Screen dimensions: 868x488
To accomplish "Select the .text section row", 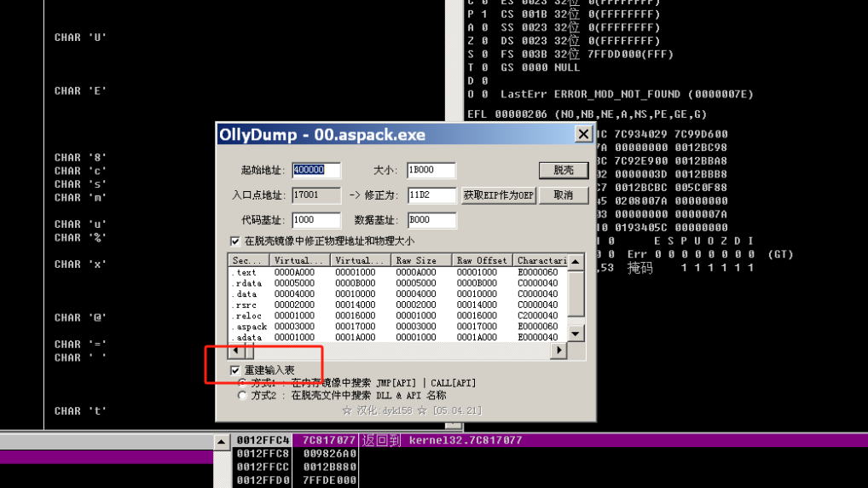I will [x=398, y=272].
